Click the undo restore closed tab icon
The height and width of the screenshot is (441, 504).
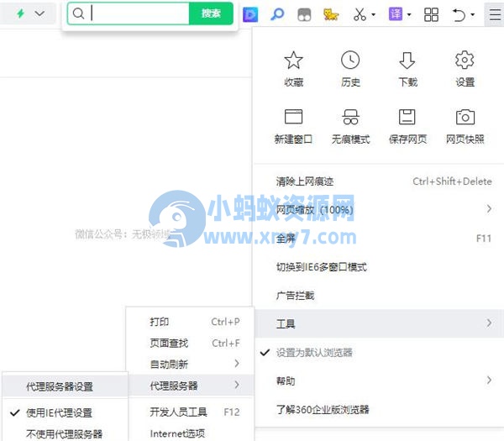tap(459, 14)
